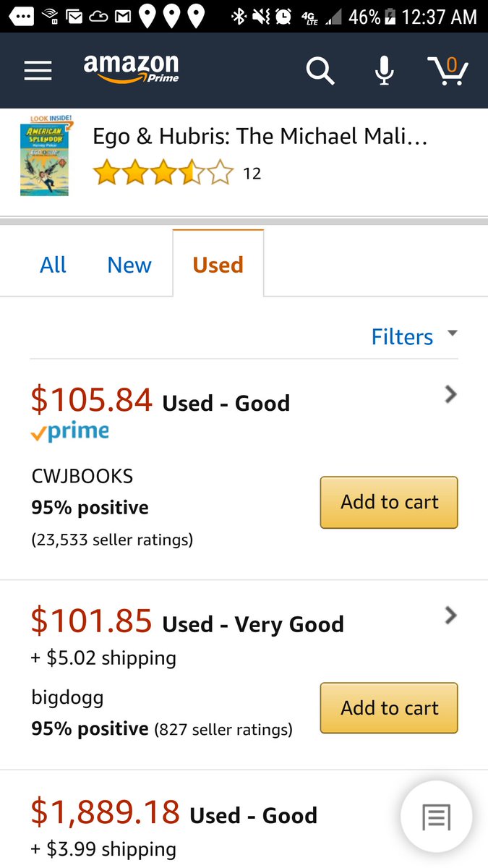
Task: Tap the star rating for the book
Action: (x=163, y=174)
